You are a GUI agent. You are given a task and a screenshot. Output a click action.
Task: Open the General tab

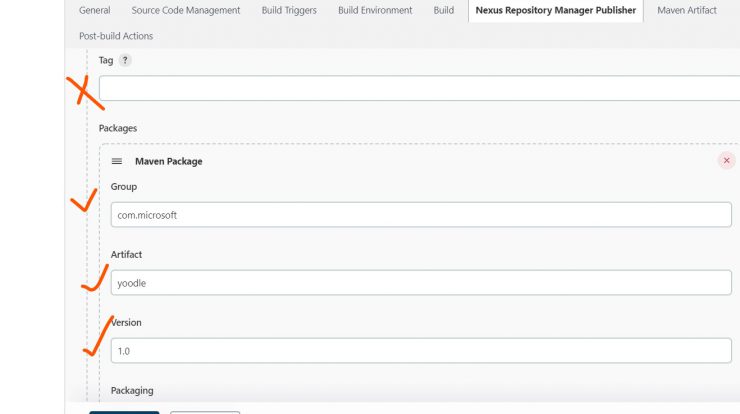coord(94,10)
